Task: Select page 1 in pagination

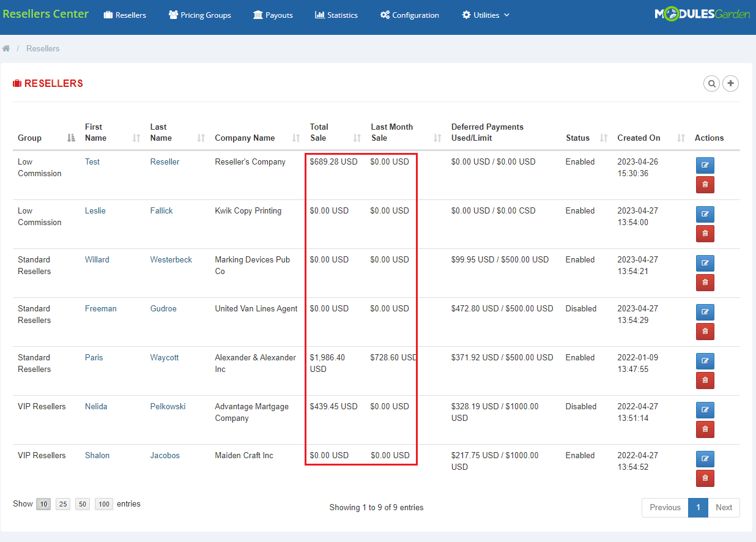Action: (x=698, y=508)
